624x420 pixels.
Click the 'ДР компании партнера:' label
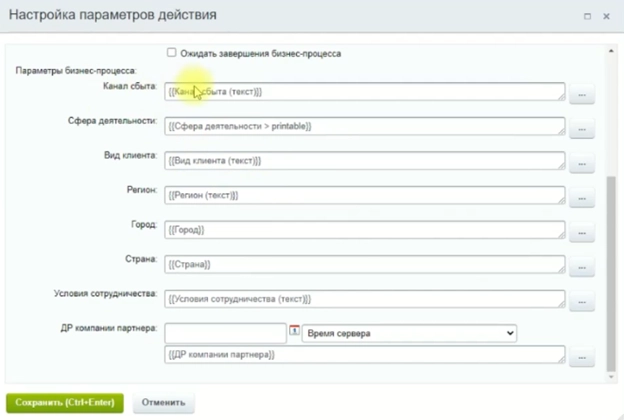coord(109,328)
